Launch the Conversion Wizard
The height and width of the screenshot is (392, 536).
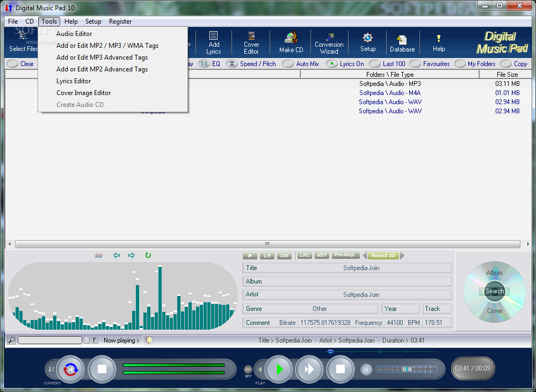329,43
